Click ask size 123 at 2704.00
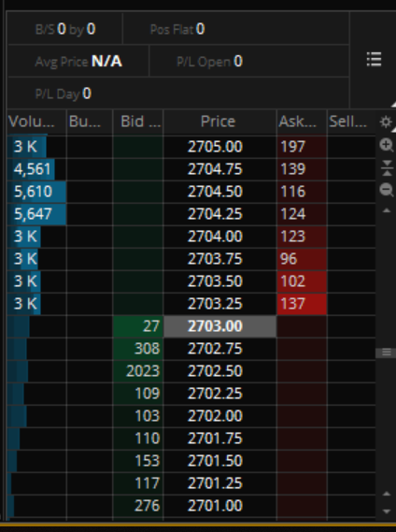 [302, 237]
